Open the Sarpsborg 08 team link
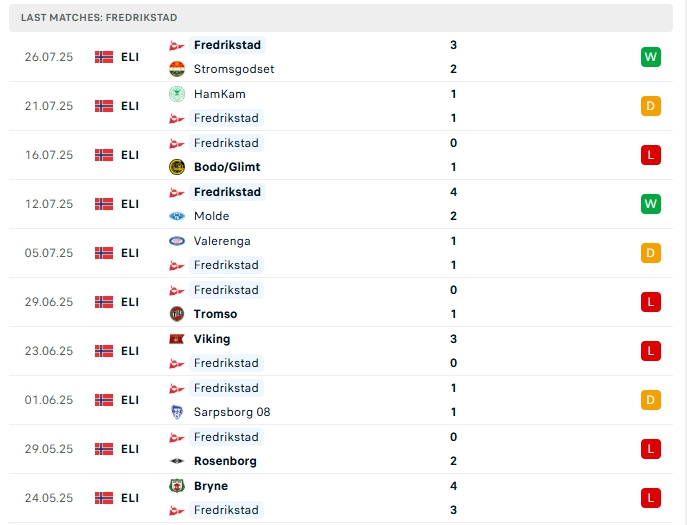Screen dimensions: 687x525 coord(232,412)
